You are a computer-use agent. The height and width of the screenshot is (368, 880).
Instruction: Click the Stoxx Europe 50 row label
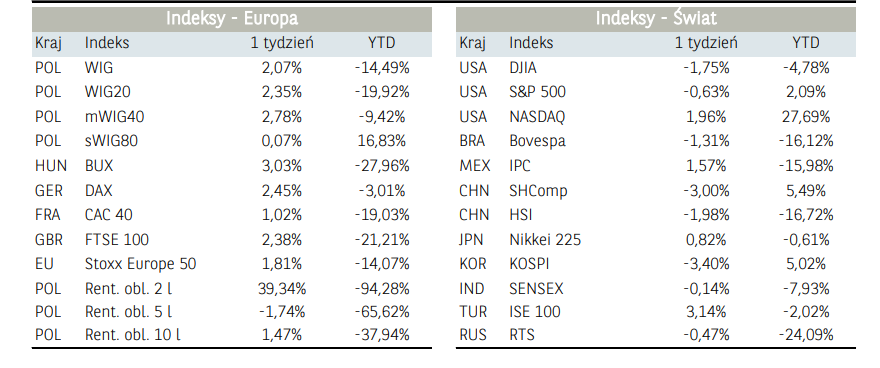click(140, 264)
